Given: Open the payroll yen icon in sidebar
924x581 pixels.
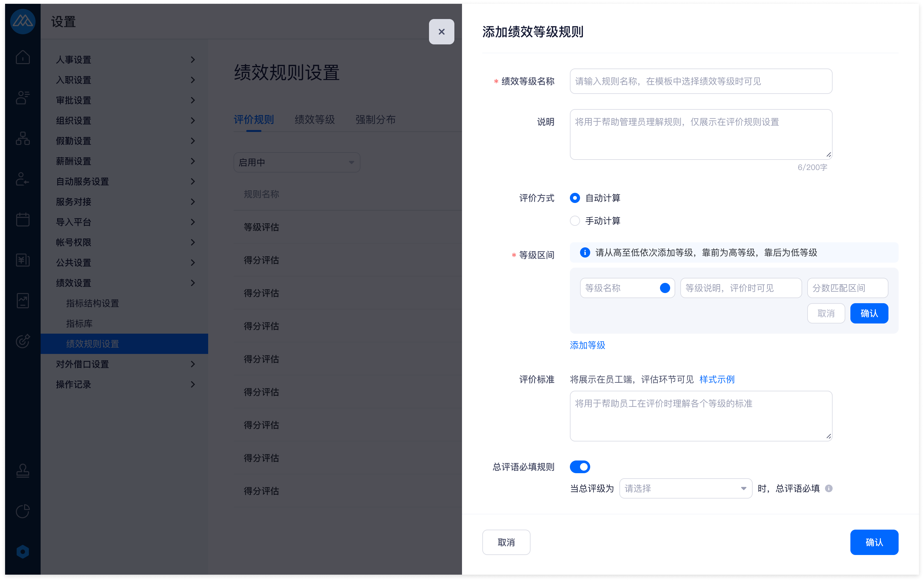Looking at the screenshot, I should click(23, 260).
